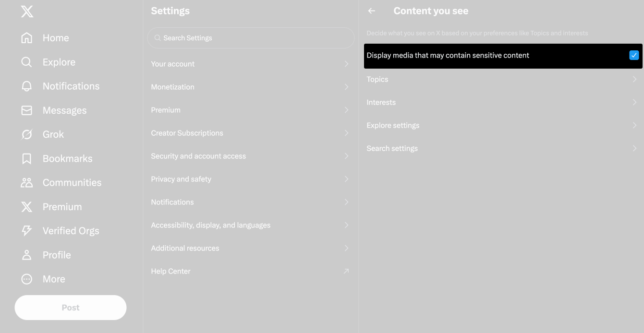Click the Search Settings input field
644x333 pixels.
pyautogui.click(x=250, y=37)
